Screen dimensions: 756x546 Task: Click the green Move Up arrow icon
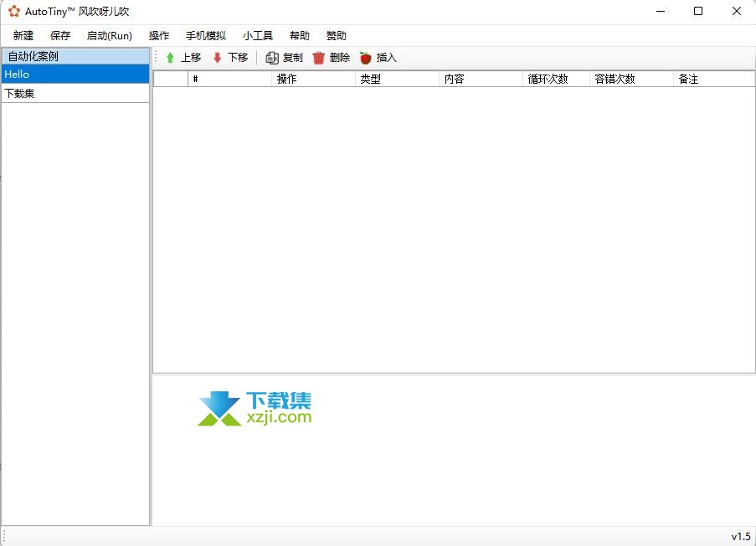(170, 58)
